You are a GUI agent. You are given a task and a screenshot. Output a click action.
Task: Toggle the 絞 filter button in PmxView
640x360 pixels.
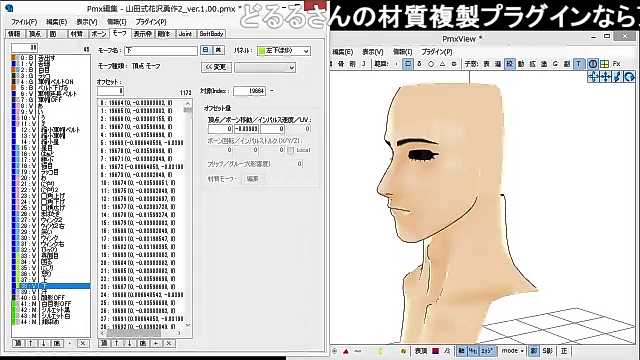point(509,64)
